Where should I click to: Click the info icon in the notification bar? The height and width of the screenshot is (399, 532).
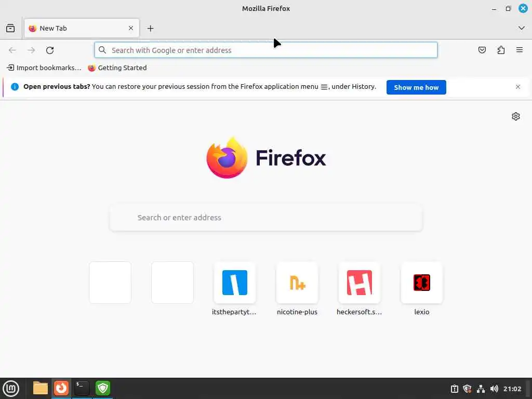point(15,87)
